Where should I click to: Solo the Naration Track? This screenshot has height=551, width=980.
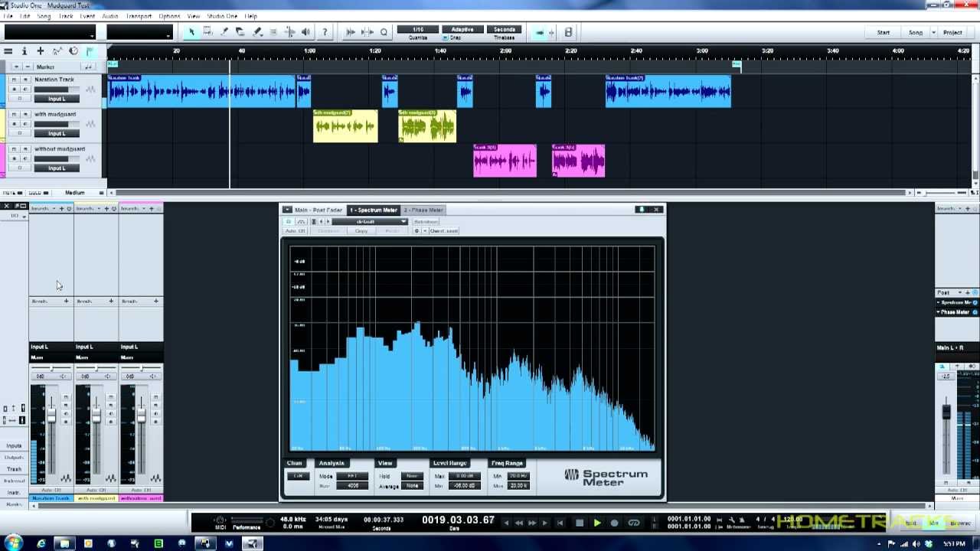[x=25, y=80]
